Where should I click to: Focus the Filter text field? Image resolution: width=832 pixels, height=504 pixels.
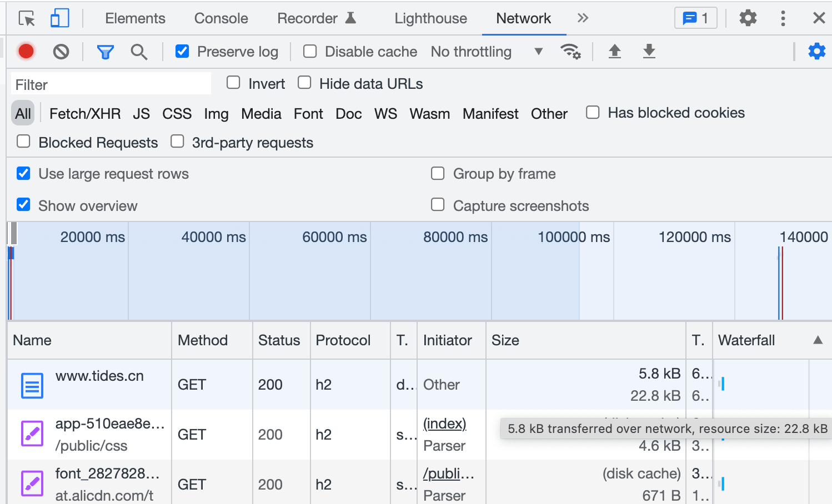click(x=111, y=84)
